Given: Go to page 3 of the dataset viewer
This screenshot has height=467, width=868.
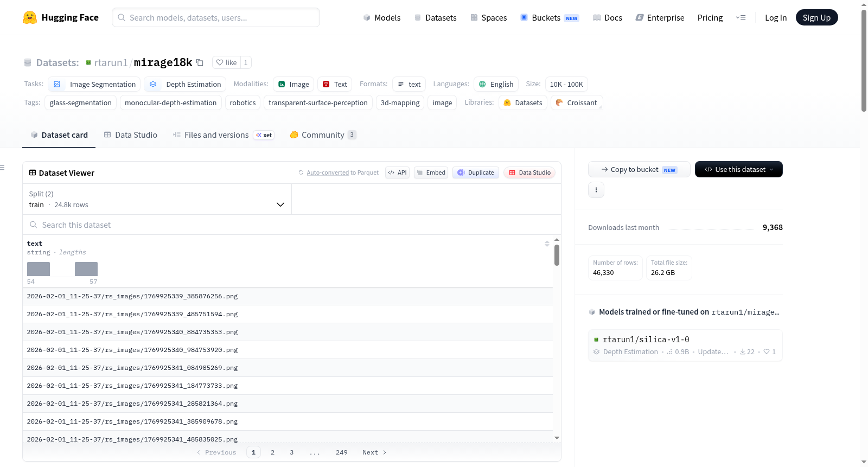Looking at the screenshot, I should click(x=291, y=452).
